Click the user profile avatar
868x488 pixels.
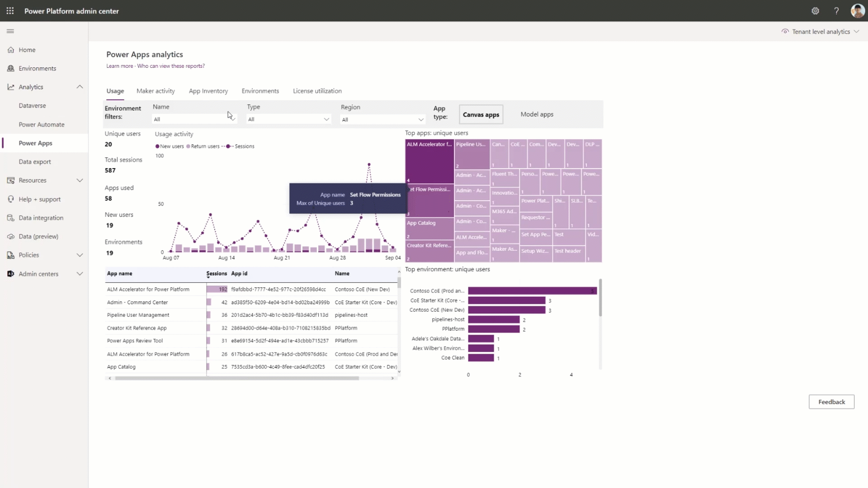coord(857,11)
